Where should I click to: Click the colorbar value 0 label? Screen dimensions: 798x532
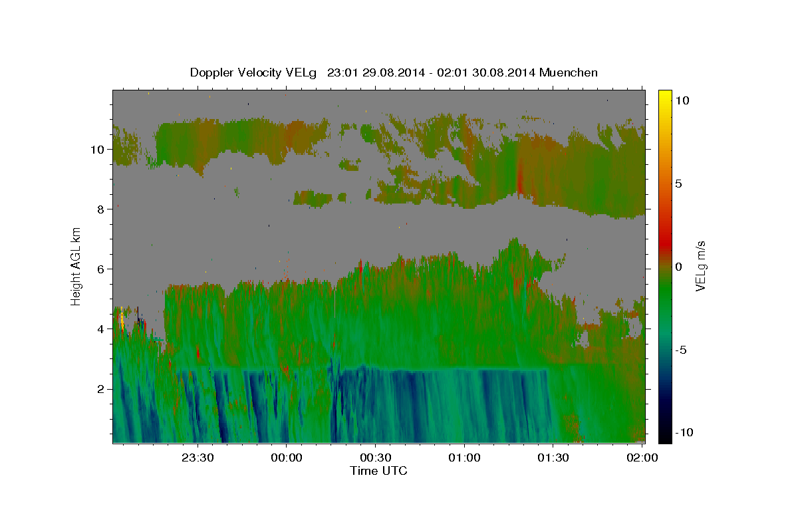(679, 267)
